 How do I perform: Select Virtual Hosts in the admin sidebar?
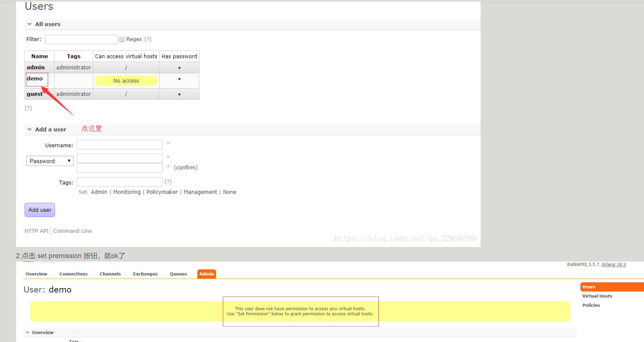pos(597,296)
